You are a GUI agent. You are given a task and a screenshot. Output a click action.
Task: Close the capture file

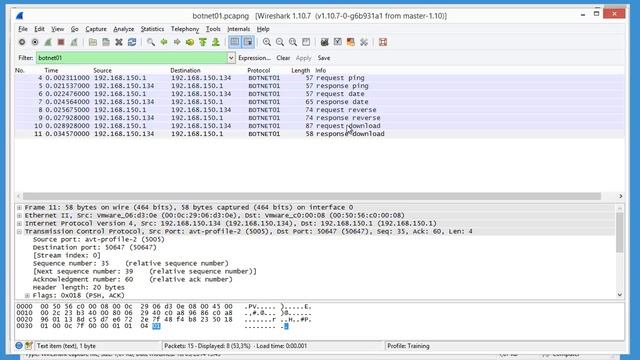tap(119, 42)
